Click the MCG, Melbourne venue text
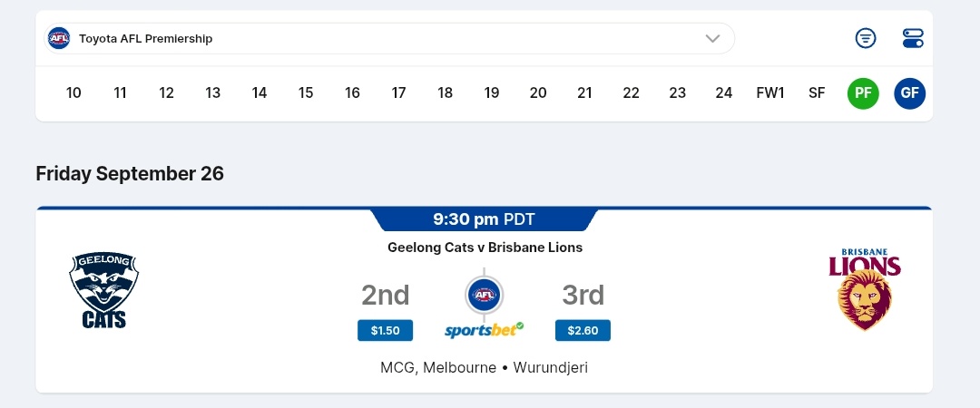980x408 pixels. click(438, 368)
